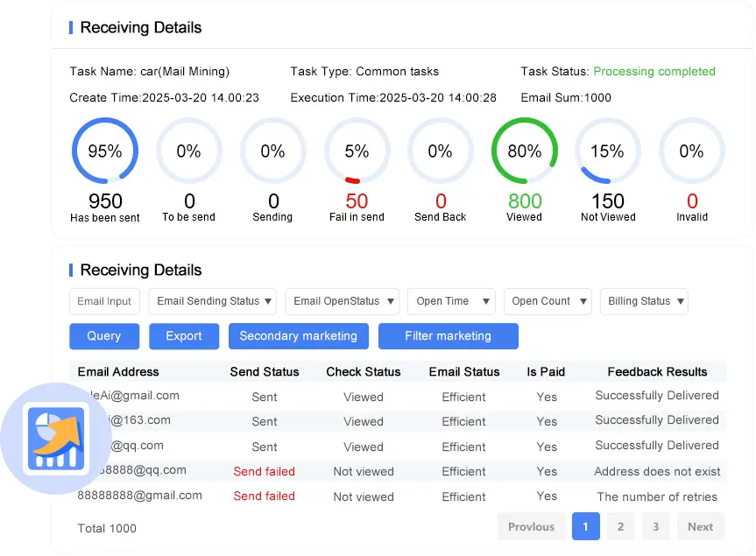Image resolution: width=756 pixels, height=556 pixels.
Task: Click the 15% Not Viewed progress ring
Action: coord(607,151)
